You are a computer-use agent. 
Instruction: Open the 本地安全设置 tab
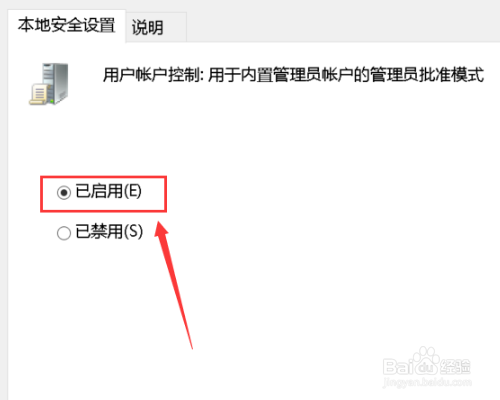tap(67, 25)
